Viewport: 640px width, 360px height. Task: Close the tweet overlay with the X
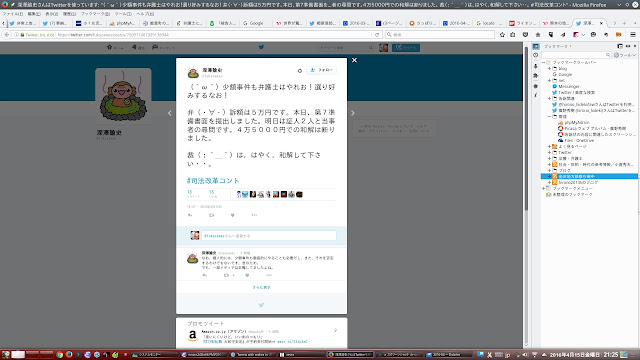click(354, 60)
